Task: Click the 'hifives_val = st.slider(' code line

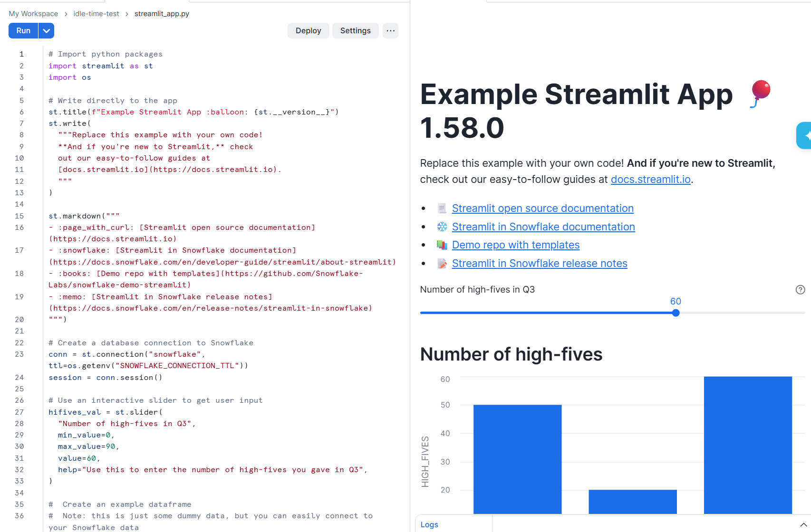Action: pyautogui.click(x=106, y=412)
